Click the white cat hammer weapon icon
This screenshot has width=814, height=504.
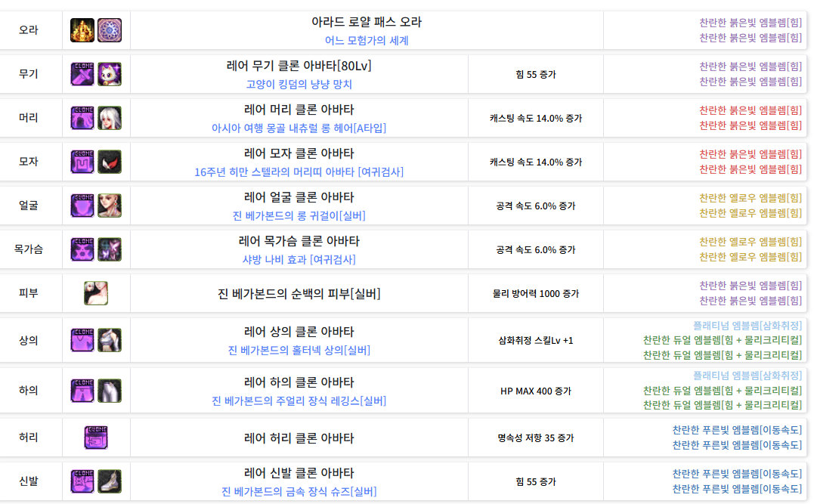pyautogui.click(x=110, y=74)
